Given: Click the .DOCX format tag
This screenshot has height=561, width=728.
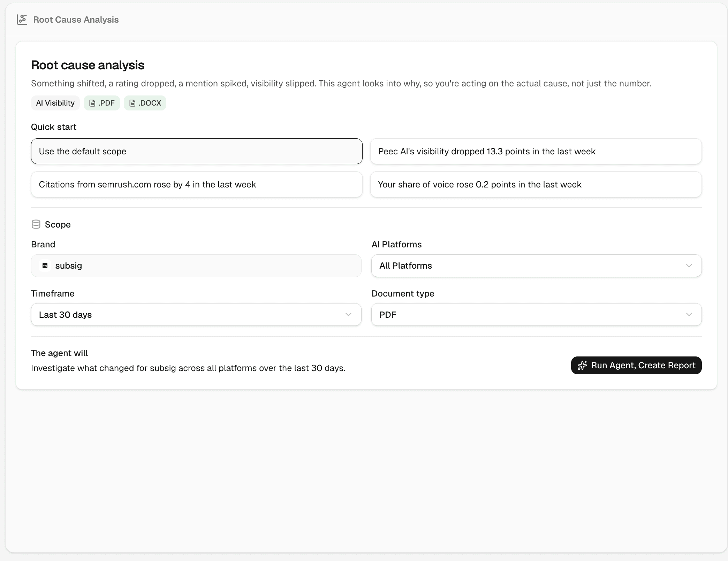Looking at the screenshot, I should point(145,103).
